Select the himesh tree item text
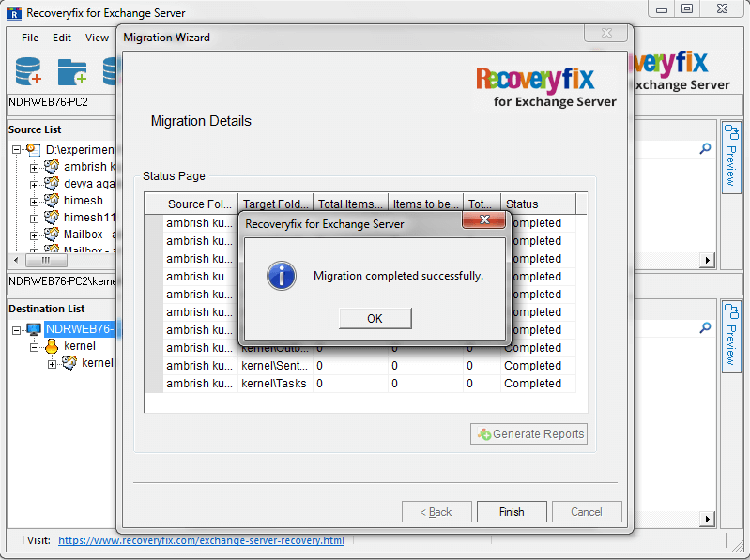Image resolution: width=750 pixels, height=560 pixels. click(x=84, y=201)
